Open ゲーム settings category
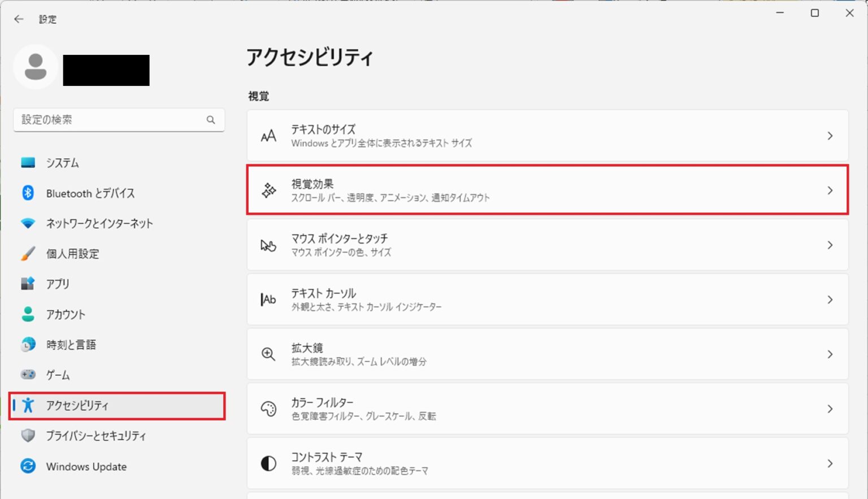 (x=58, y=375)
